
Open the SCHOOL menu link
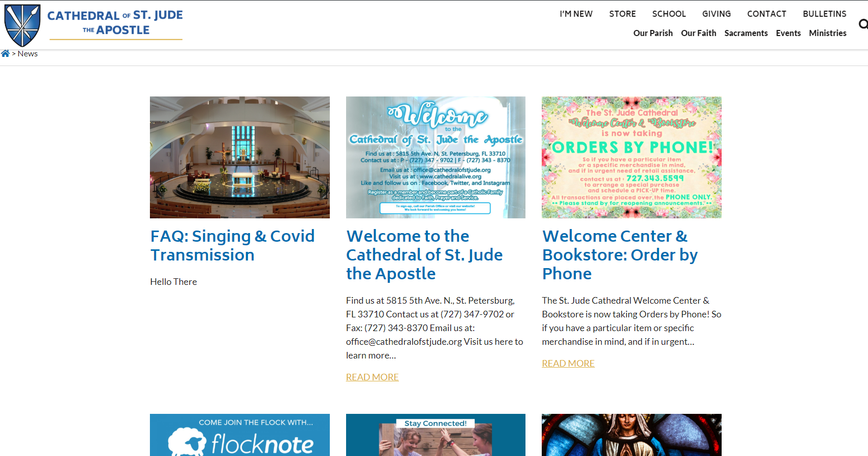tap(669, 14)
